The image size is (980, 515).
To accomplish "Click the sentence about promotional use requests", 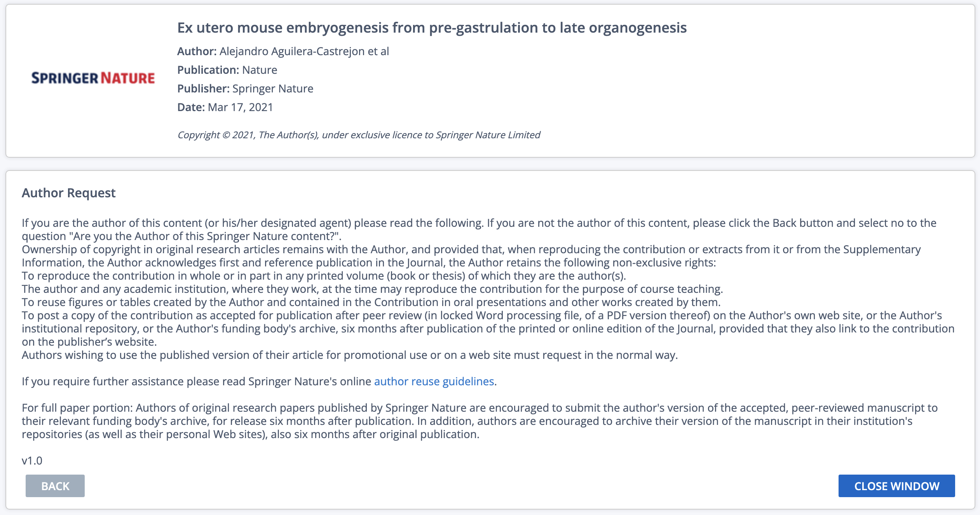I will pos(349,355).
